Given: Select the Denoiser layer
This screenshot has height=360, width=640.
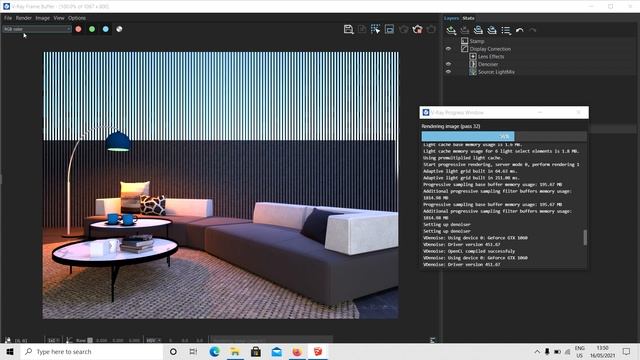Looking at the screenshot, I should coord(488,64).
